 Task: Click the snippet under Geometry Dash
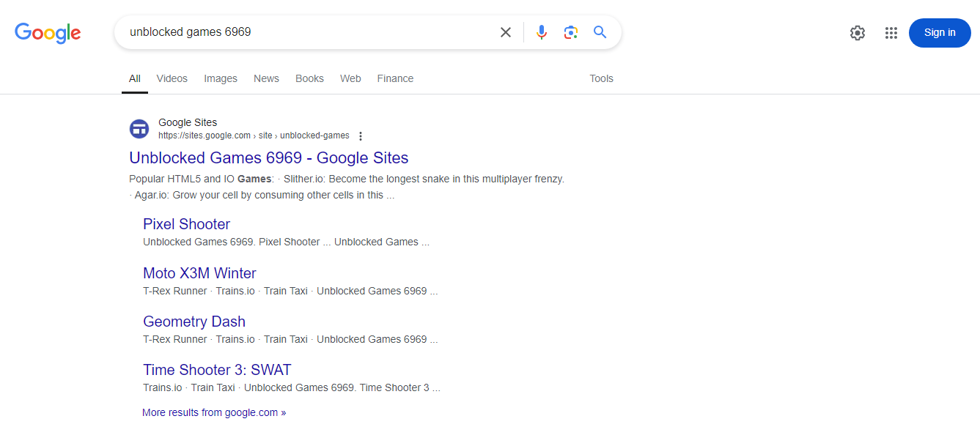pos(290,339)
